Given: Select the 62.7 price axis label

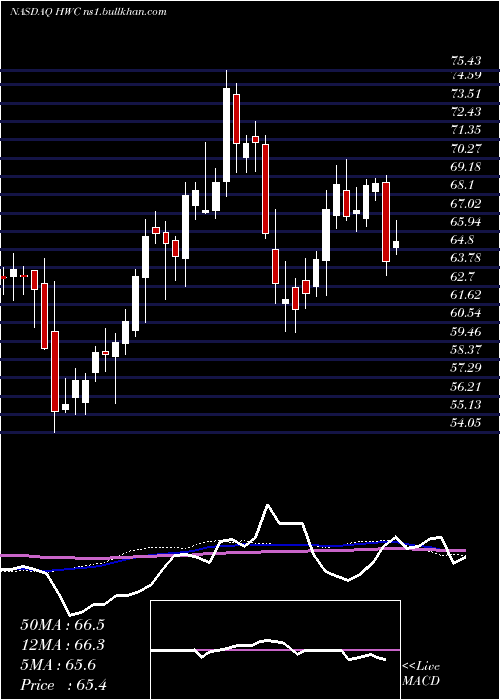Looking at the screenshot, I should tap(460, 276).
